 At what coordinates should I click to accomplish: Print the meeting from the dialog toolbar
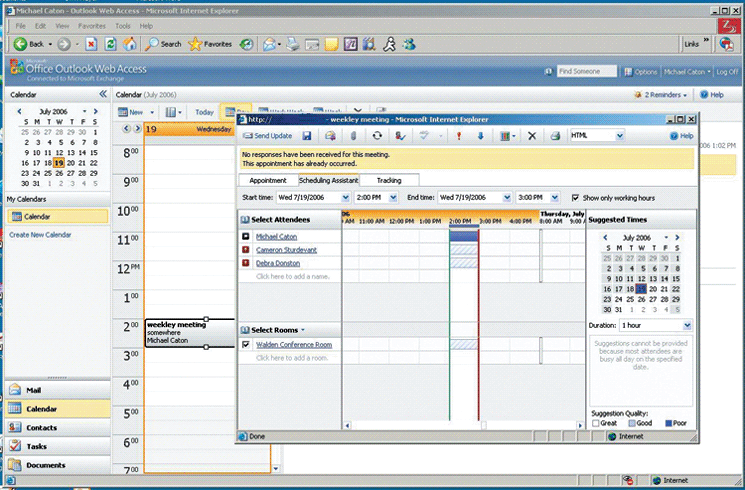(555, 136)
